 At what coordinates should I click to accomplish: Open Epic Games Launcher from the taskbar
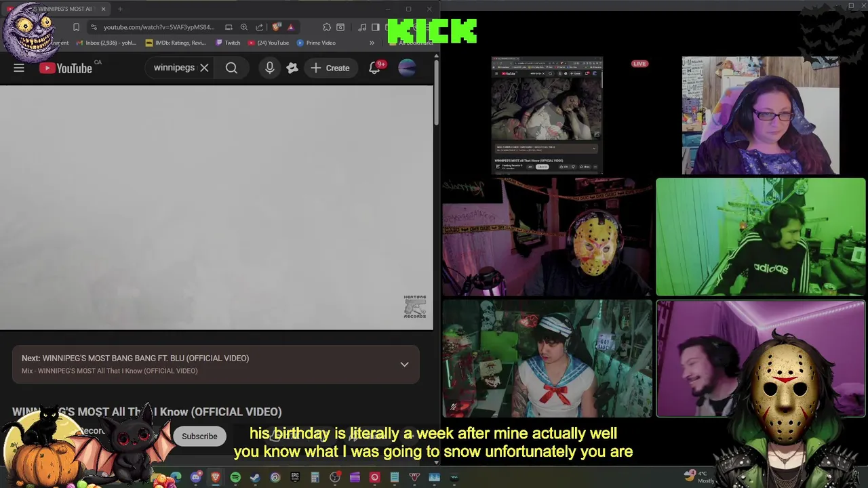point(295,477)
